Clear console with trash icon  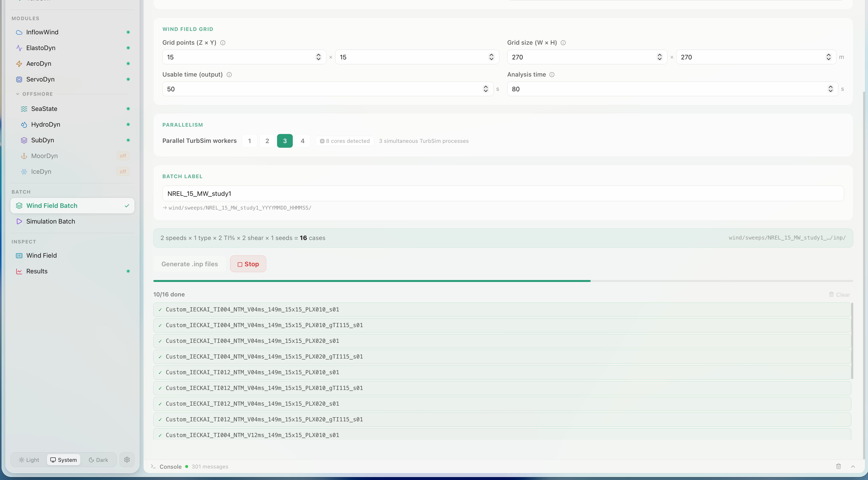(x=838, y=467)
